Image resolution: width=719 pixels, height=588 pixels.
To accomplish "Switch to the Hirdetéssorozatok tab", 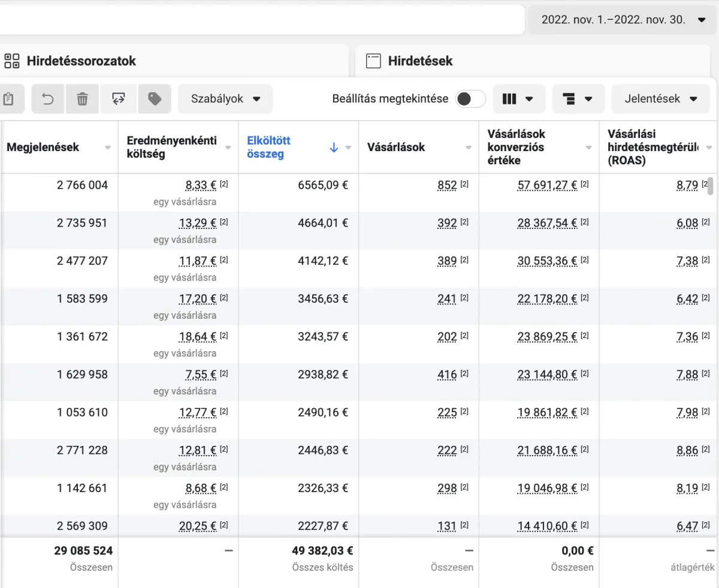I will tap(81, 61).
